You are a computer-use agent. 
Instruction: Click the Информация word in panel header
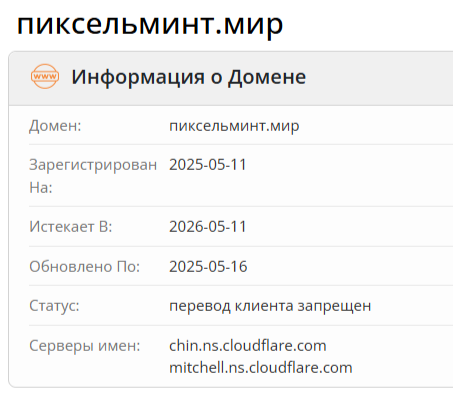138,78
